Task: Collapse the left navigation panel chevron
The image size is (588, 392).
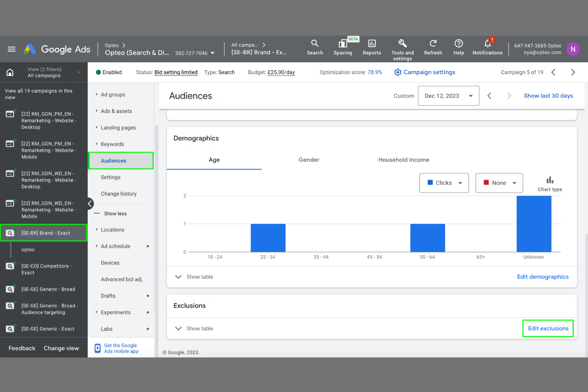Action: 90,204
